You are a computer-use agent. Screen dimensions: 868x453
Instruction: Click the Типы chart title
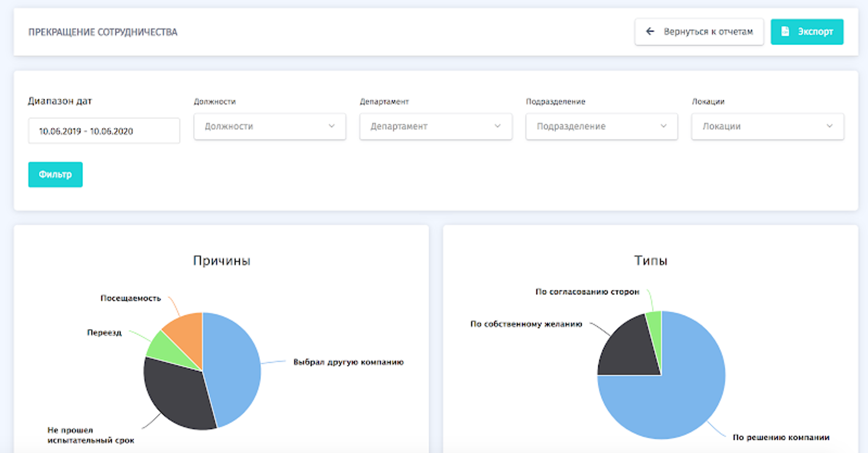(x=651, y=261)
